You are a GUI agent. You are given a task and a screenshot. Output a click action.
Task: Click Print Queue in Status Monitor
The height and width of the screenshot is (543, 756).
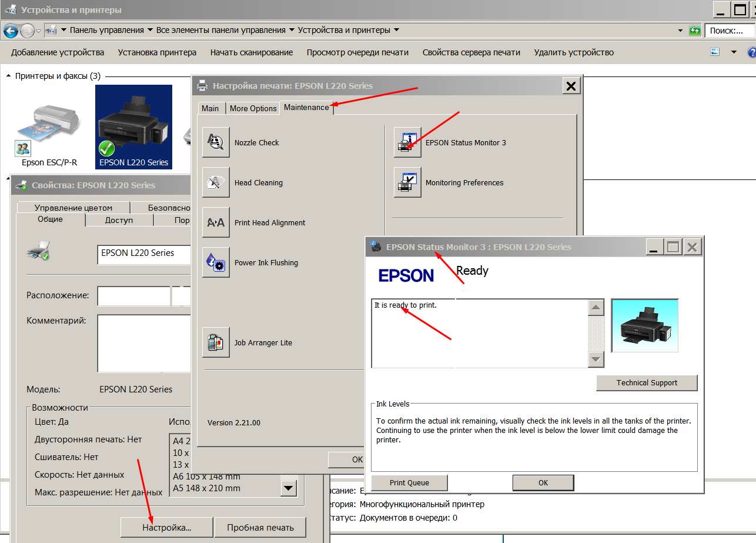(410, 483)
